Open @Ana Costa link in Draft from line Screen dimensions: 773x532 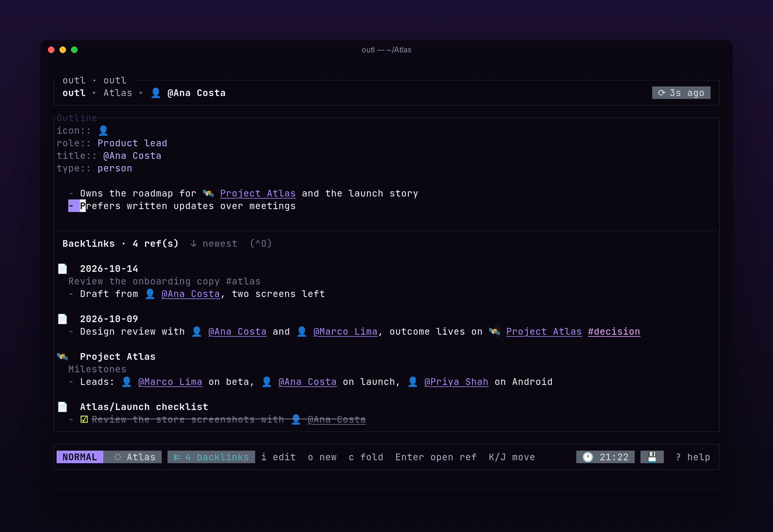191,294
